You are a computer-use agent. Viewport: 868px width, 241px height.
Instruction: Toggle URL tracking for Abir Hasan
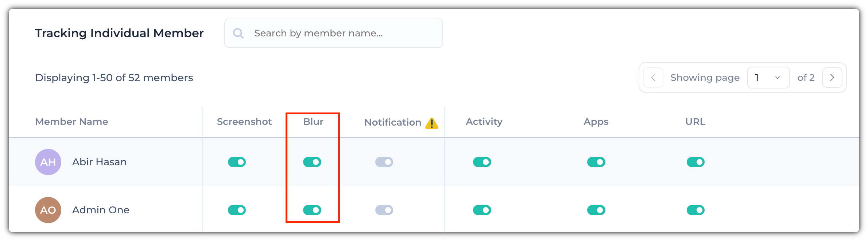pos(696,162)
